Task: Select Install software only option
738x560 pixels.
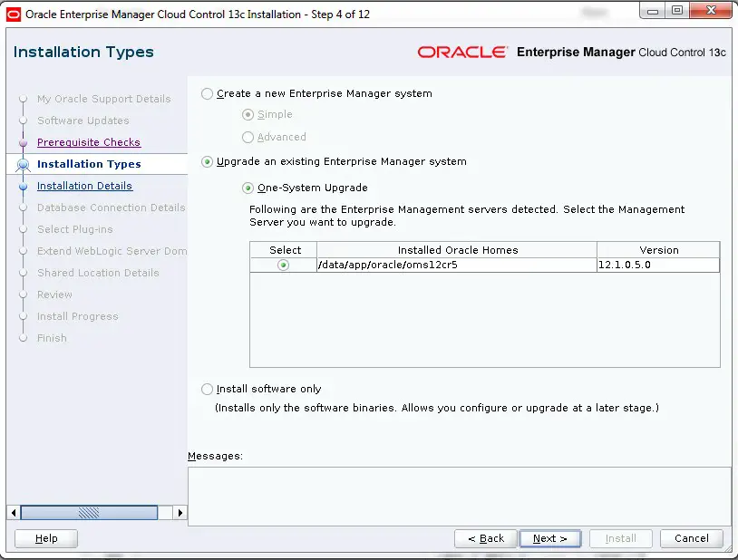Action: coord(207,389)
